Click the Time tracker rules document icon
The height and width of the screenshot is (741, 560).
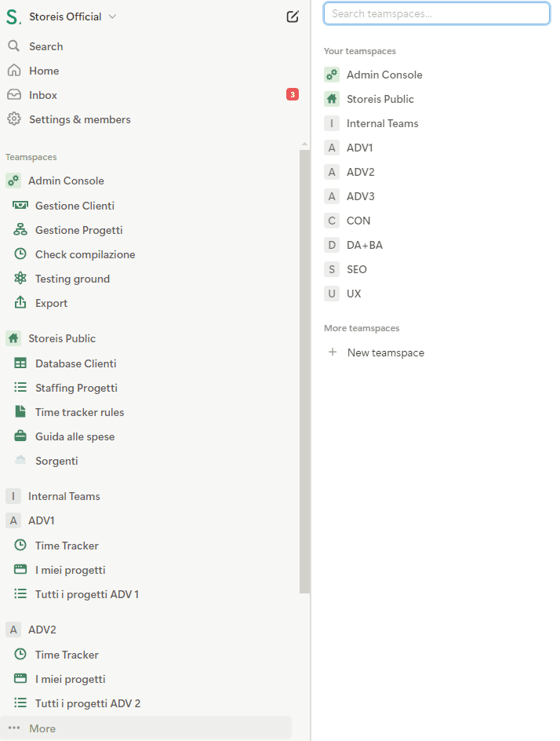(x=20, y=411)
